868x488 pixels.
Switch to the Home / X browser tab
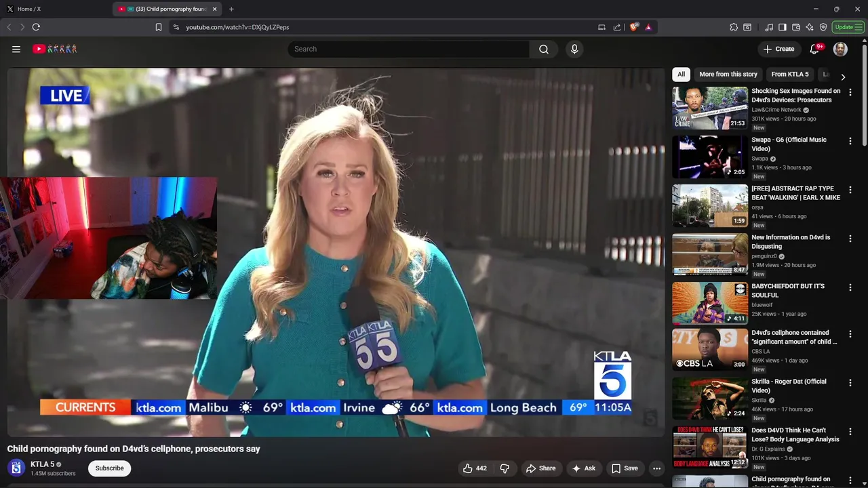(x=54, y=9)
